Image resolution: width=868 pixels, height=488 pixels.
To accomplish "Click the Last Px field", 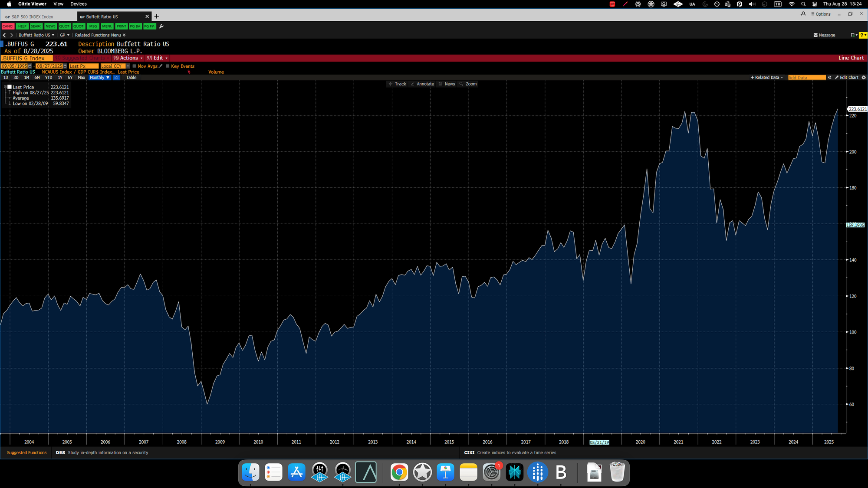I will (x=84, y=66).
